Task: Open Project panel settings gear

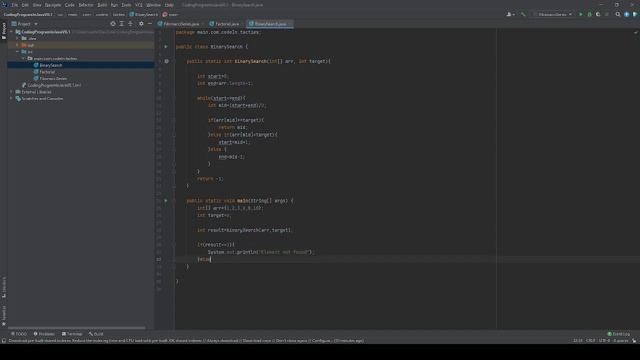Action: point(141,24)
